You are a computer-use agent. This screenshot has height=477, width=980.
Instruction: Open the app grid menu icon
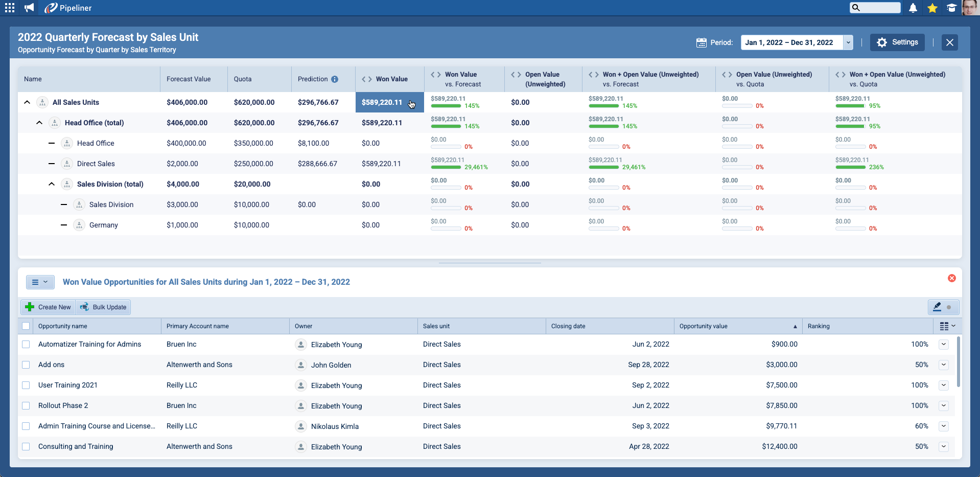[x=10, y=8]
